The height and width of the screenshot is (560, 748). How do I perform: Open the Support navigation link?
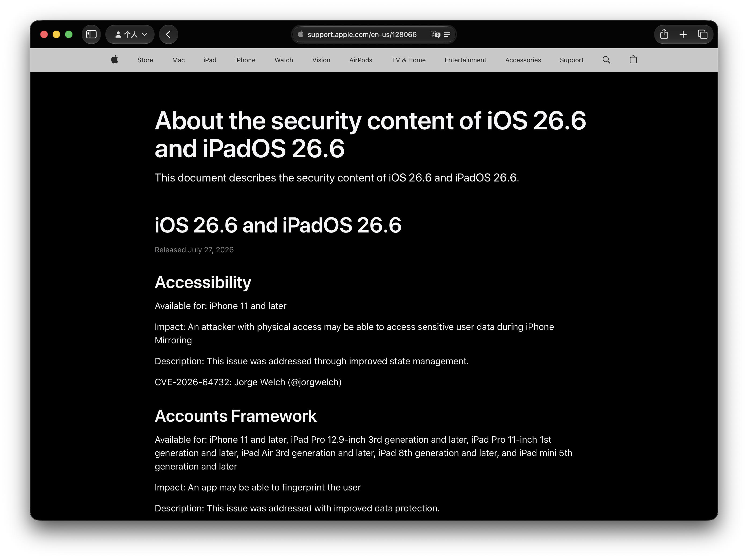pos(572,60)
